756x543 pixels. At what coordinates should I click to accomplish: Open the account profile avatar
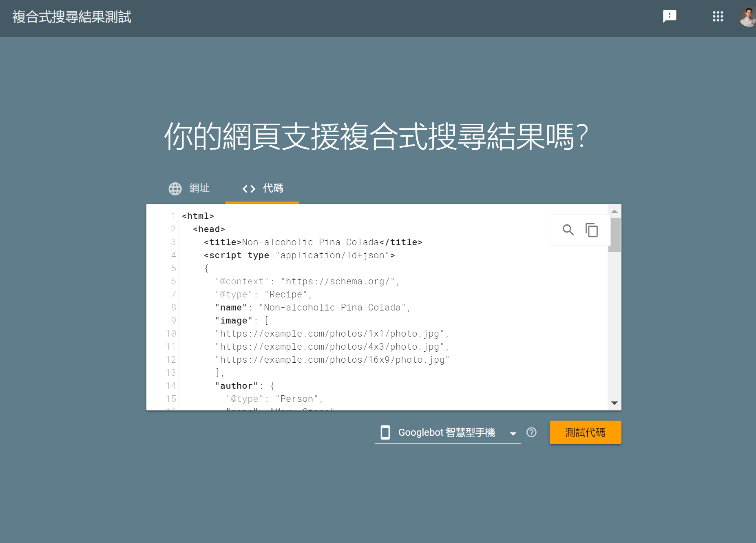click(x=748, y=17)
